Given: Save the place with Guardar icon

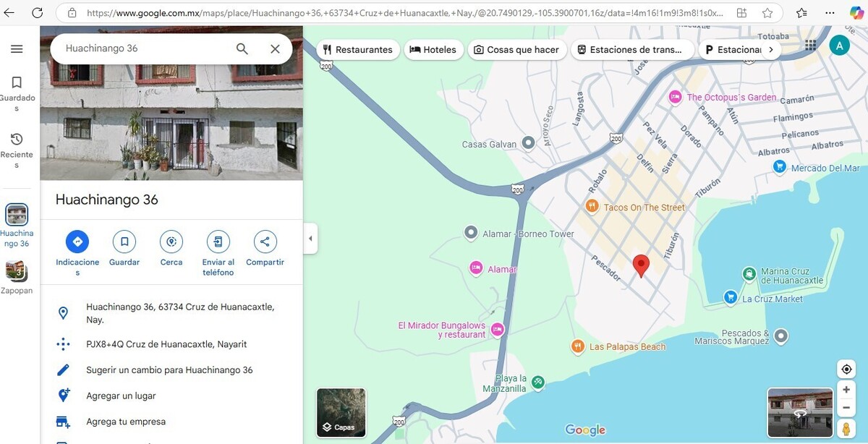Looking at the screenshot, I should [124, 242].
